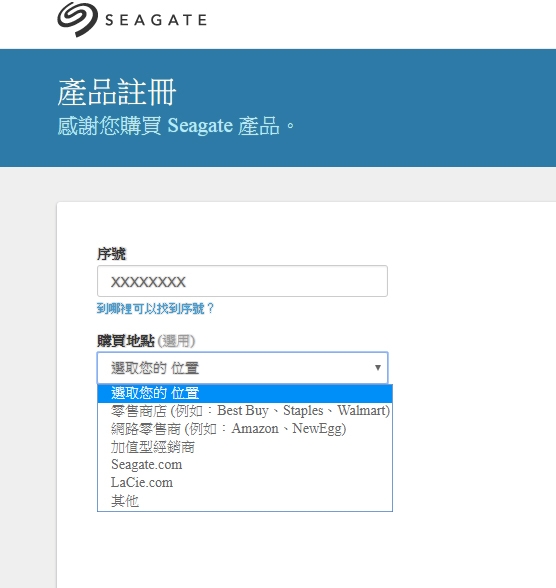Choose the 零售商店 (Best Buy、Staples、Walmart) option
556x588 pixels.
click(x=245, y=411)
